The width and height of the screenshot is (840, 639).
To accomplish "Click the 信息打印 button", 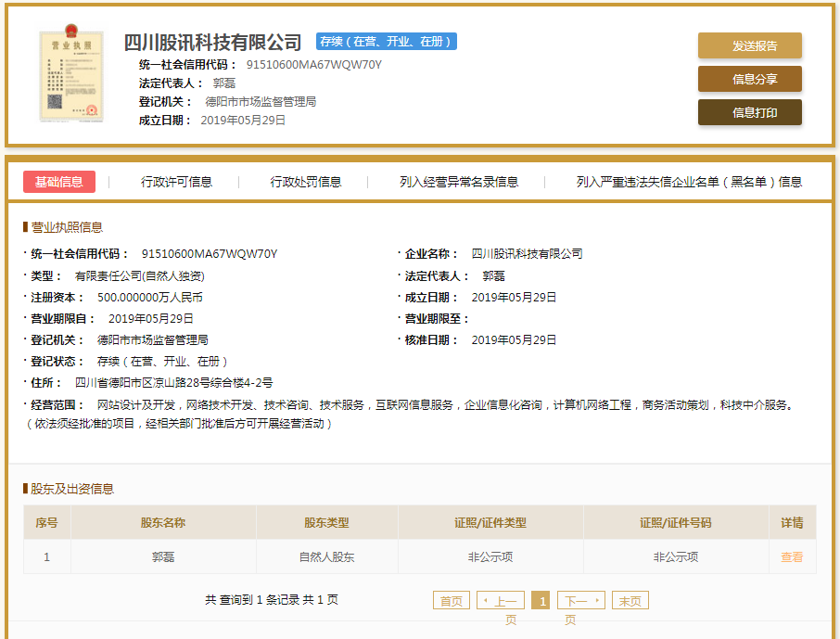I will tap(748, 113).
